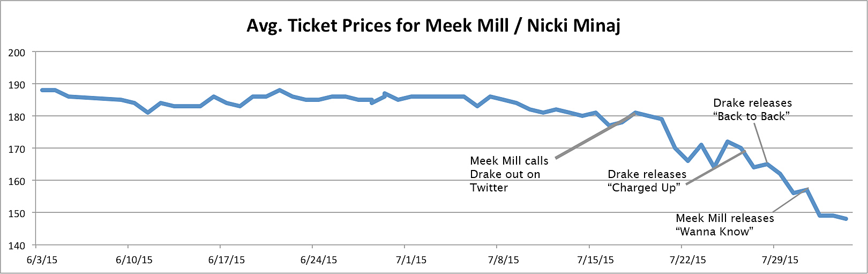Screen dimensions: 868x274
Task: Click the 200 value on the y-axis
Action: click(17, 52)
